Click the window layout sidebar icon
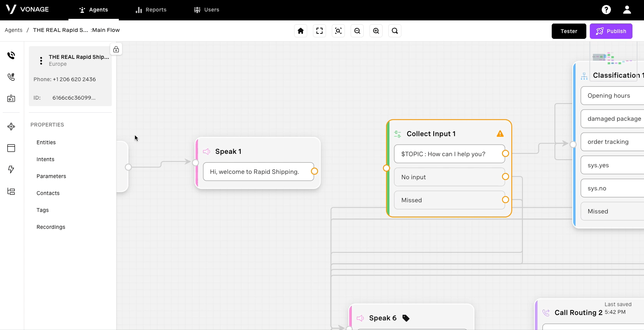This screenshot has height=330, width=644. (x=11, y=148)
